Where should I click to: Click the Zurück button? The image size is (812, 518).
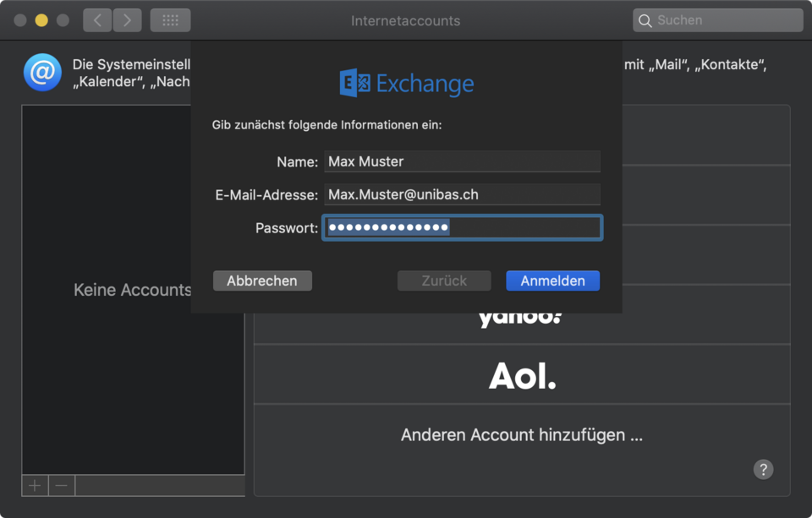pos(444,281)
